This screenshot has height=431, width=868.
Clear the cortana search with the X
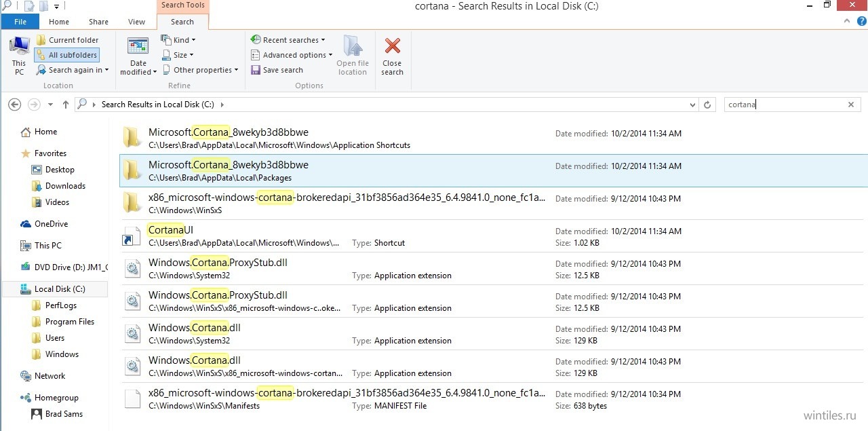point(851,105)
